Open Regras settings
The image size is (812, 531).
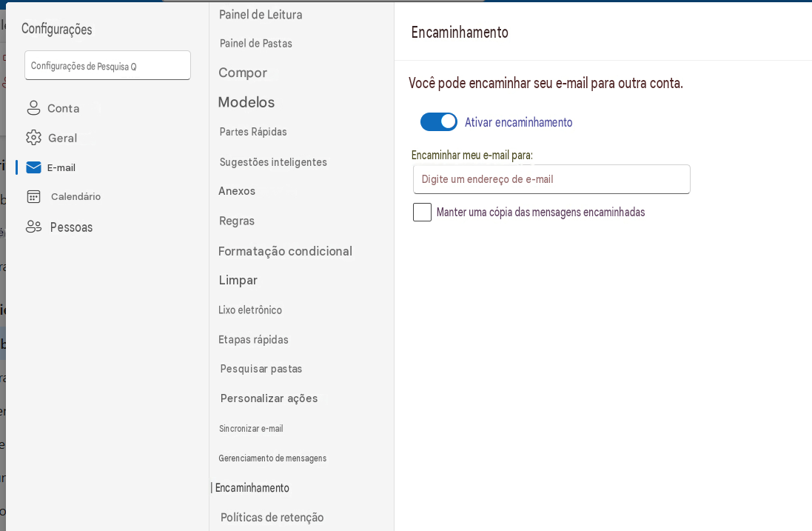click(x=237, y=221)
